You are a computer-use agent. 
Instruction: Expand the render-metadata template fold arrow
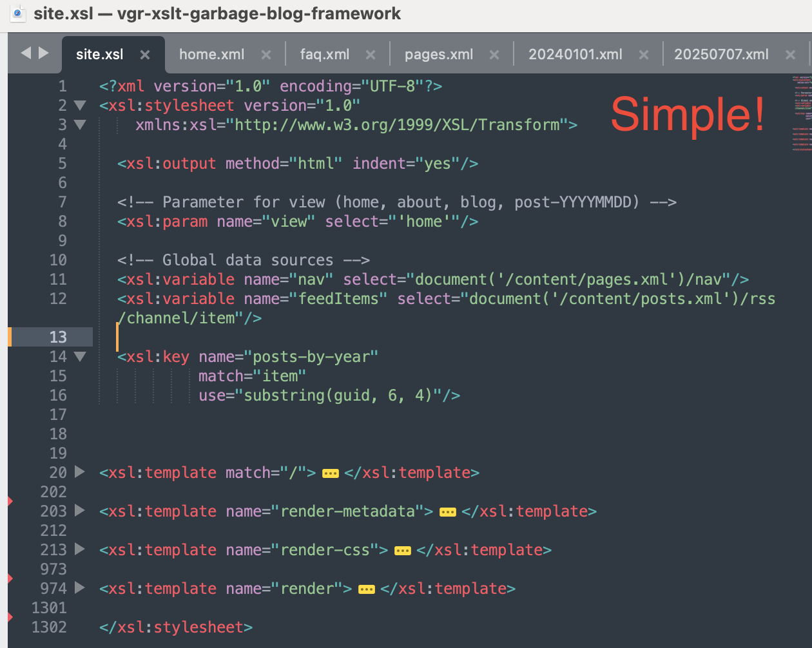click(80, 511)
